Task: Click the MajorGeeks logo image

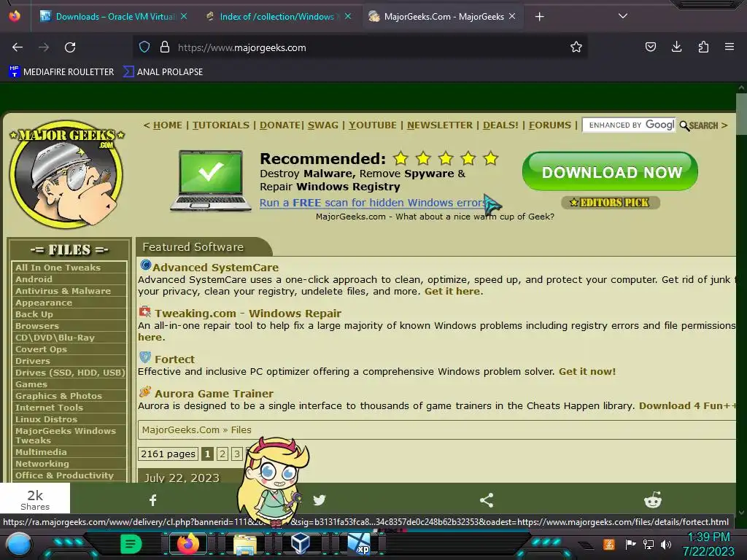Action: (x=66, y=174)
